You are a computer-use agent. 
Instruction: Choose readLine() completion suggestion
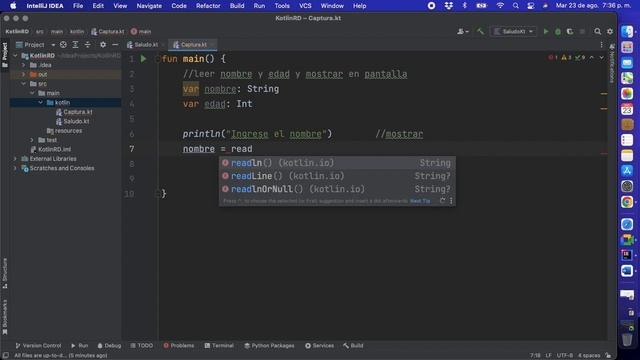coord(337,176)
